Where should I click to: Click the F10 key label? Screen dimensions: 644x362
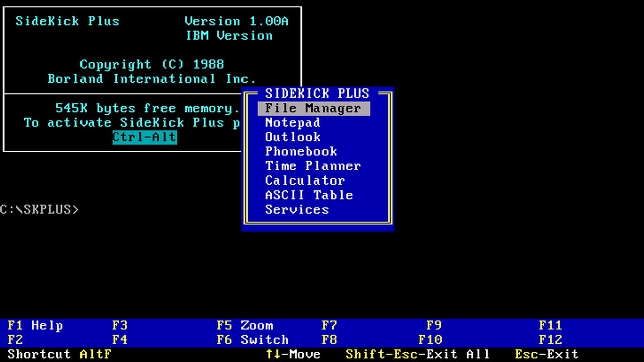click(430, 340)
